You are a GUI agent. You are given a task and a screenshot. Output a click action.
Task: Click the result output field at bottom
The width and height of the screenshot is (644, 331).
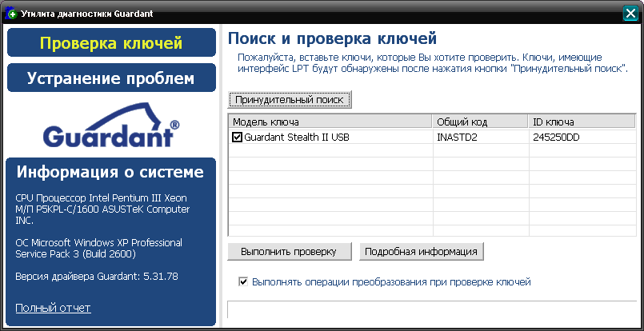tap(432, 309)
